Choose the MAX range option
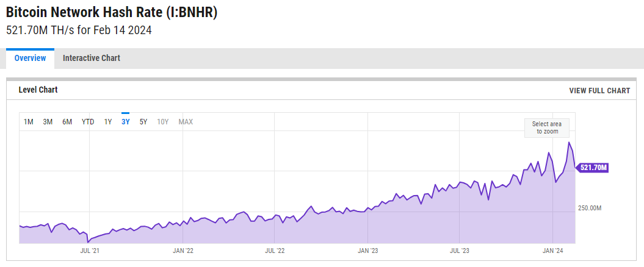Image resolution: width=644 pixels, height=267 pixels. (186, 122)
